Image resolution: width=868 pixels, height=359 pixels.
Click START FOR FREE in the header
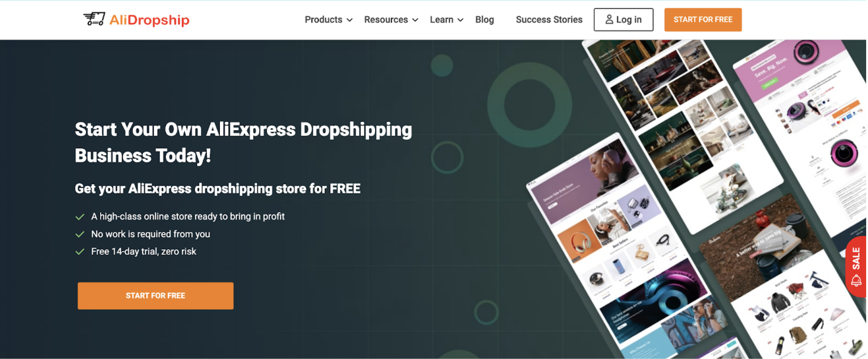[703, 19]
